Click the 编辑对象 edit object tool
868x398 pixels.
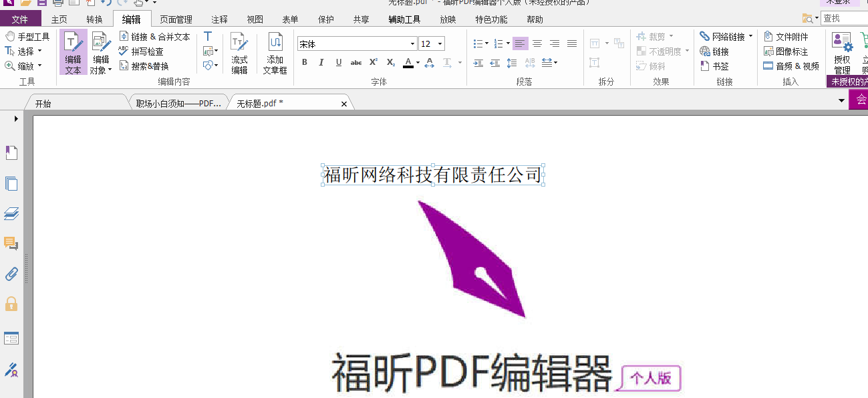pos(101,52)
